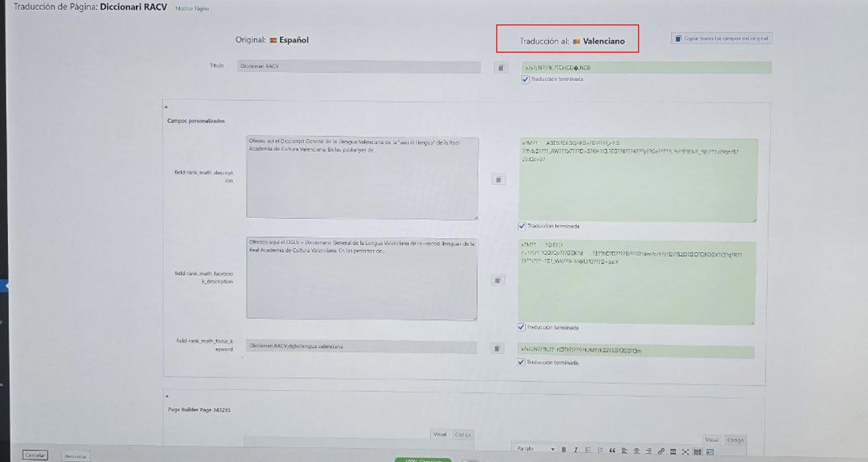
Task: Copy field-rank_math_description from original
Action: coord(498,180)
